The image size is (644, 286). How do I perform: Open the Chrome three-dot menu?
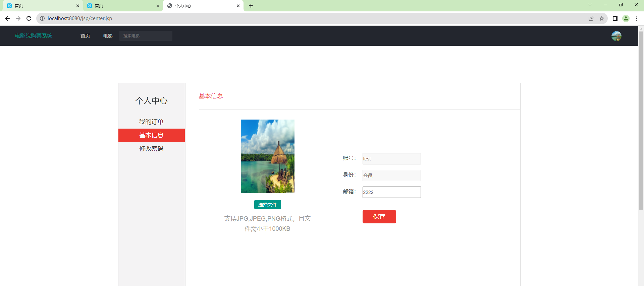(637, 18)
